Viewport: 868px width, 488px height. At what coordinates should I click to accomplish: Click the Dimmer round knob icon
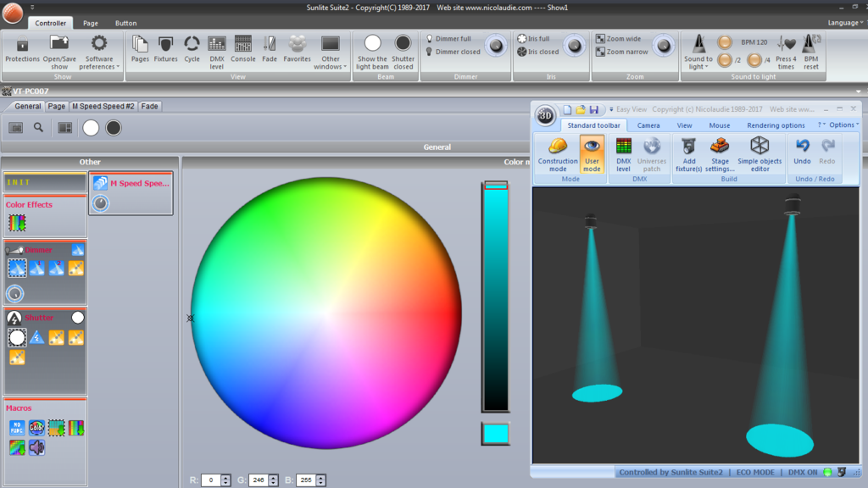click(x=15, y=293)
